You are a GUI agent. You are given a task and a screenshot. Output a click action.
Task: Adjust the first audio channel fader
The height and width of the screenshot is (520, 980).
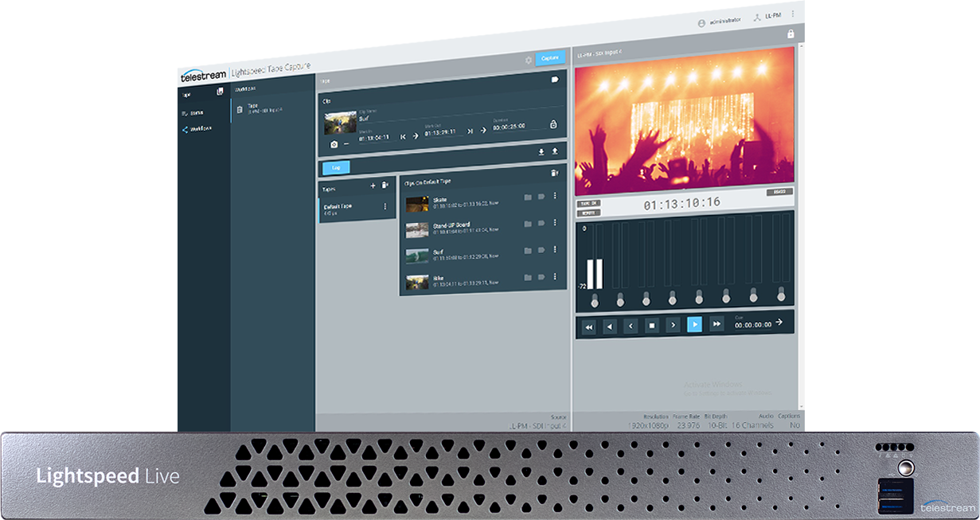pyautogui.click(x=594, y=301)
